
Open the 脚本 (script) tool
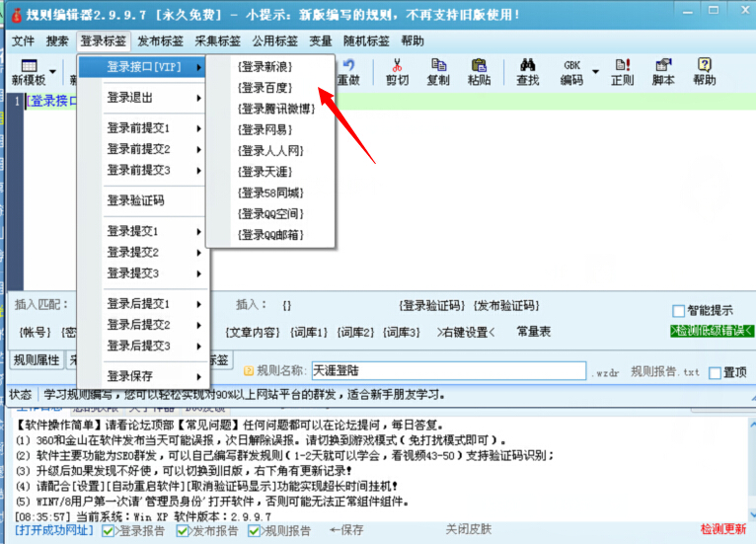coord(663,71)
